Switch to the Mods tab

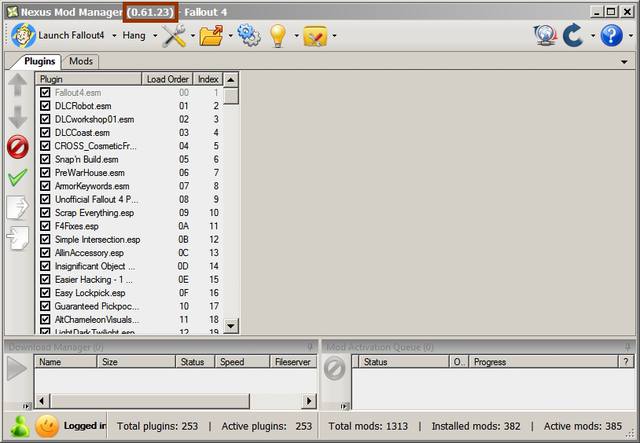pyautogui.click(x=81, y=61)
